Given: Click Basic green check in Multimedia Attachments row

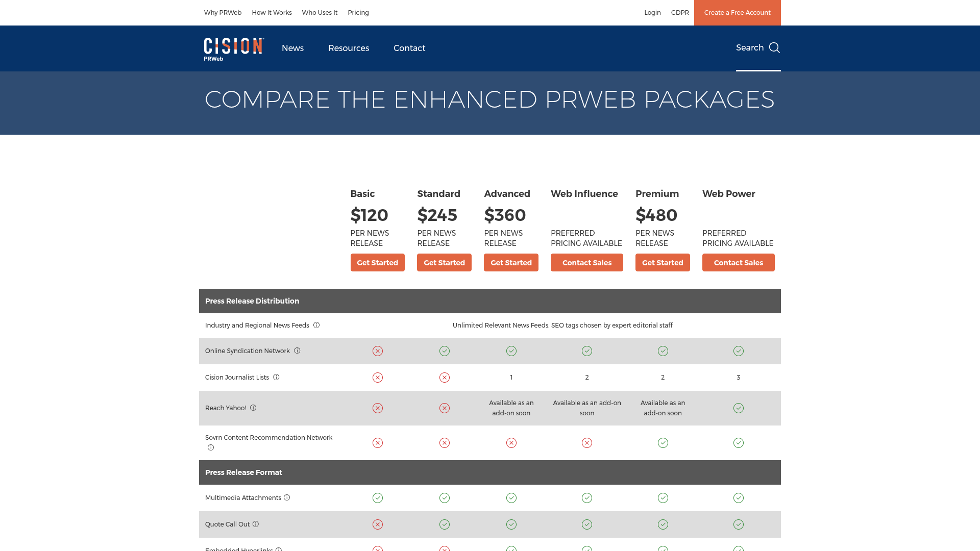Looking at the screenshot, I should [378, 498].
